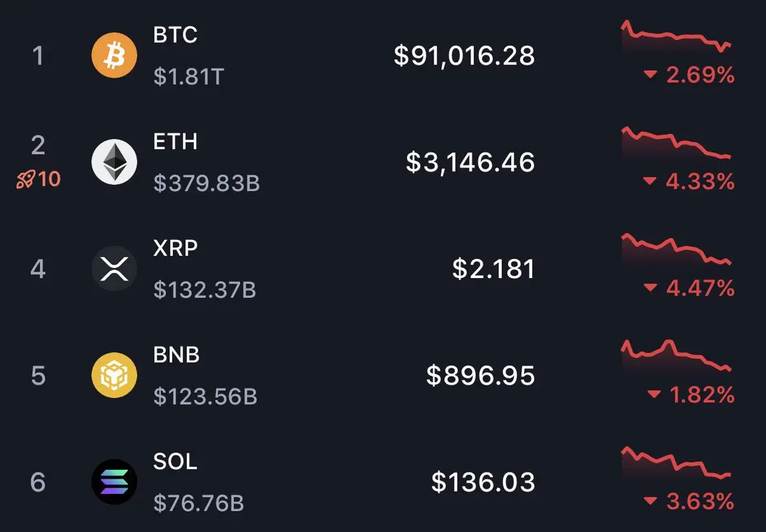766x532 pixels.
Task: Click the rocket boost icon under rank 2
Action: point(25,179)
